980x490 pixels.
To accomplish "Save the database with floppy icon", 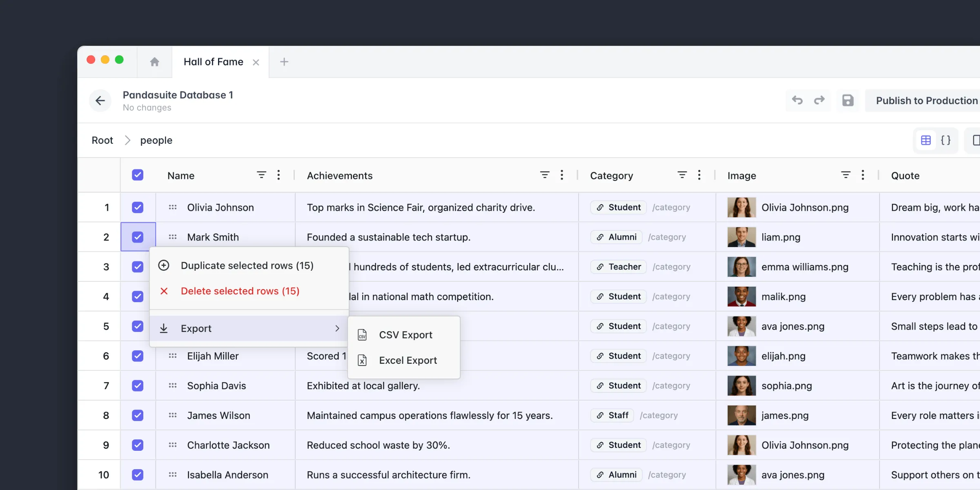I will [848, 100].
